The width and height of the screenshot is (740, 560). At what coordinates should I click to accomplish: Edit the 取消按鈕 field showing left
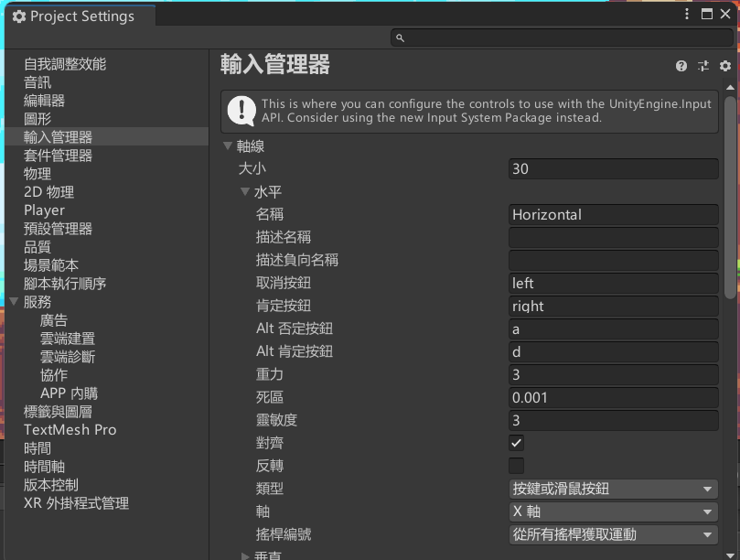click(614, 283)
